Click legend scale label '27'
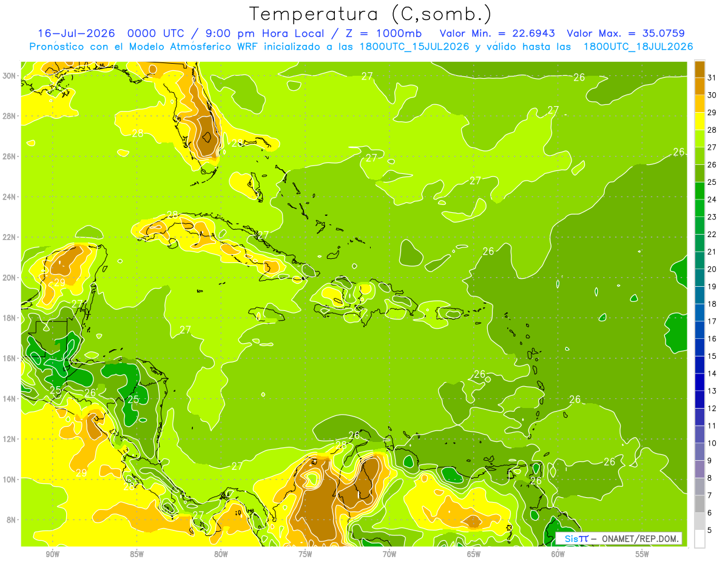The width and height of the screenshot is (728, 562). (712, 147)
